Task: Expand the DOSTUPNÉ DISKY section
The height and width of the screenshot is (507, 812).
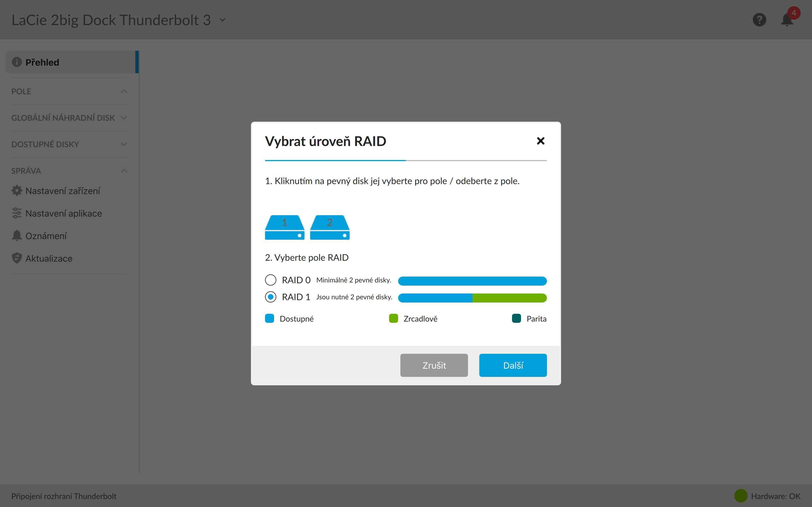Action: click(124, 144)
